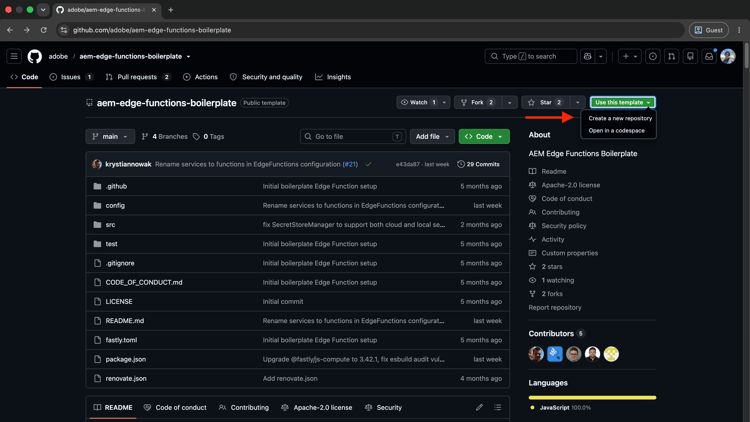The width and height of the screenshot is (750, 422).
Task: Open the pull requests icon in header
Action: click(x=672, y=56)
